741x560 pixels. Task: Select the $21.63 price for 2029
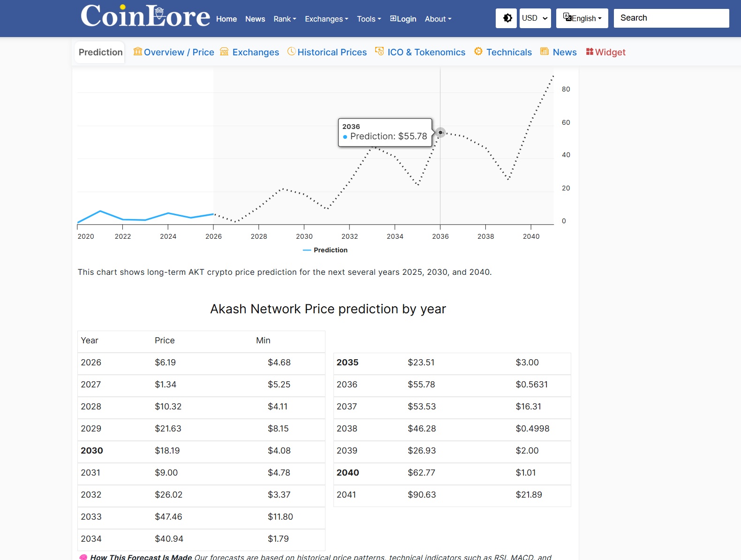168,429
